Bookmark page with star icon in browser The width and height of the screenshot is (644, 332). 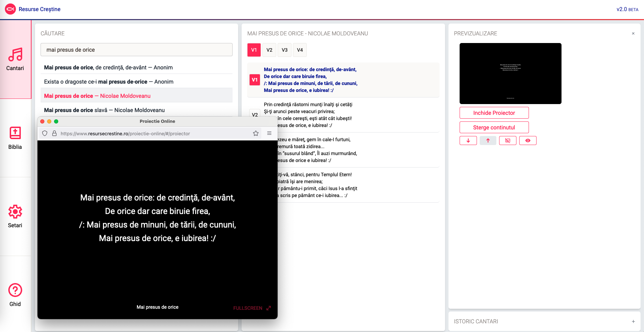256,134
